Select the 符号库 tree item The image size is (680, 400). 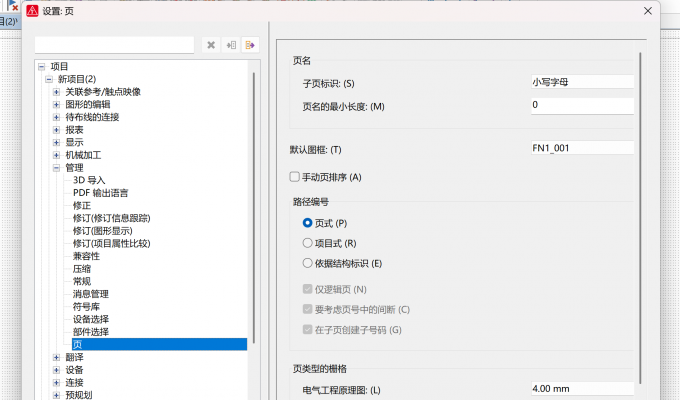pyautogui.click(x=86, y=307)
